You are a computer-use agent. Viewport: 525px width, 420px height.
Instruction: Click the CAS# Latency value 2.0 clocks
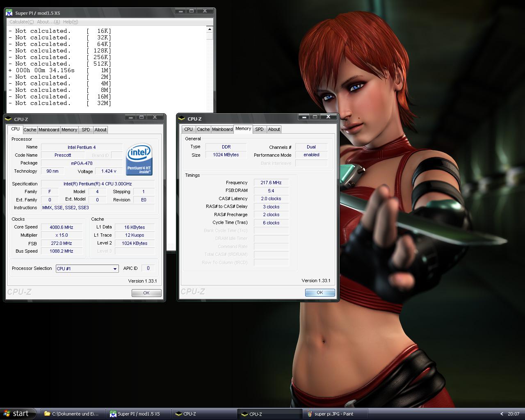pyautogui.click(x=271, y=199)
